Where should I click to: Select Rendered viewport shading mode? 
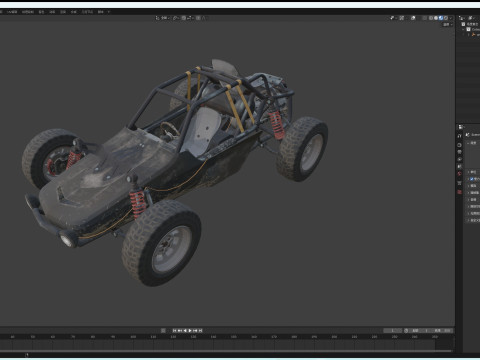[x=446, y=18]
